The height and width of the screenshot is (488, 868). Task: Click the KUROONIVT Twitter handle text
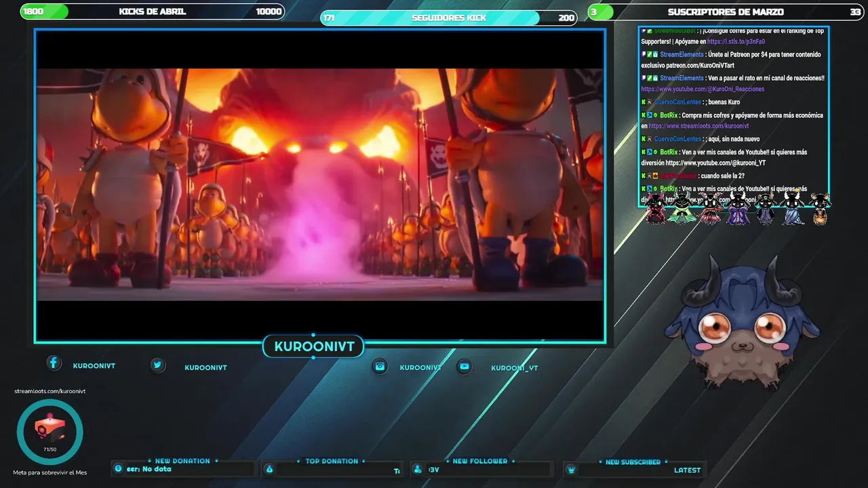[x=205, y=367]
